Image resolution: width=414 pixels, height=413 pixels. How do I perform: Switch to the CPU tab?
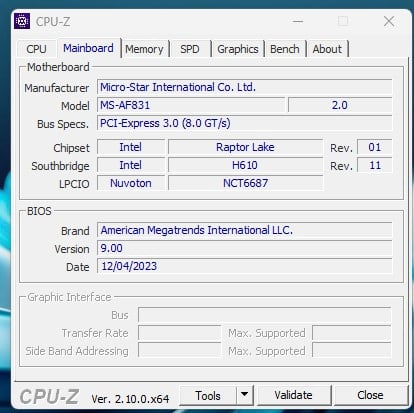tap(36, 49)
